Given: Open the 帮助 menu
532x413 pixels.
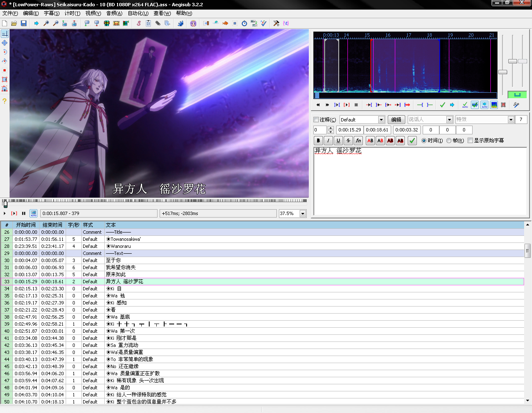Looking at the screenshot, I should [184, 13].
